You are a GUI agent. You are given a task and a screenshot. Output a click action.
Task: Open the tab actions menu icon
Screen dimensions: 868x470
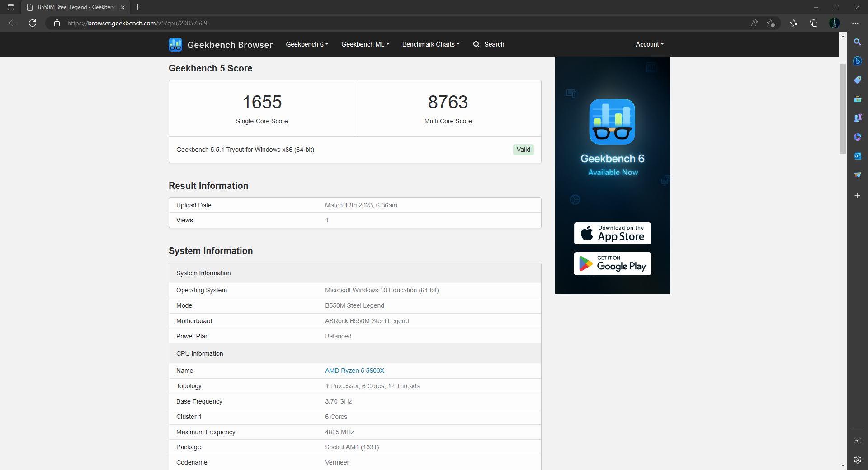(x=11, y=7)
